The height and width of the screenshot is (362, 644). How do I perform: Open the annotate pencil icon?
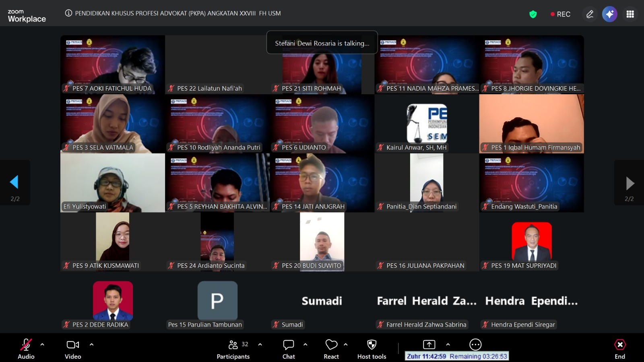tap(590, 14)
